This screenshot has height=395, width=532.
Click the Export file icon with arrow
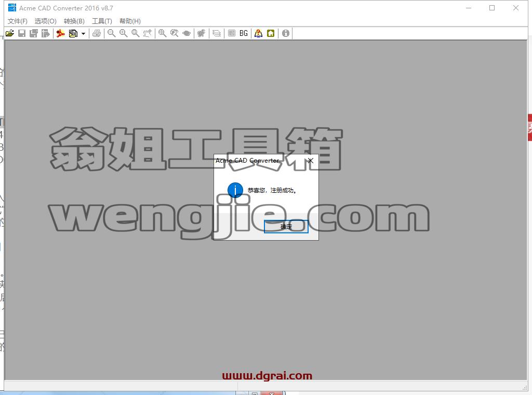point(46,33)
